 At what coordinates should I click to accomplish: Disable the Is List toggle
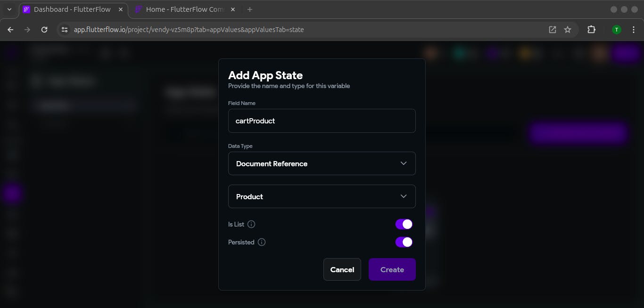tap(404, 224)
